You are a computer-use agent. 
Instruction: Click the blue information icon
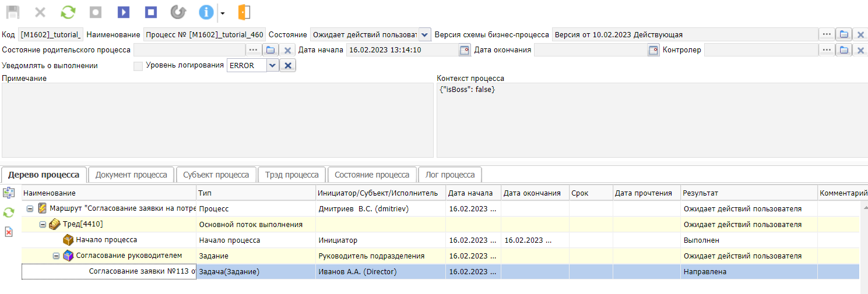click(x=206, y=12)
